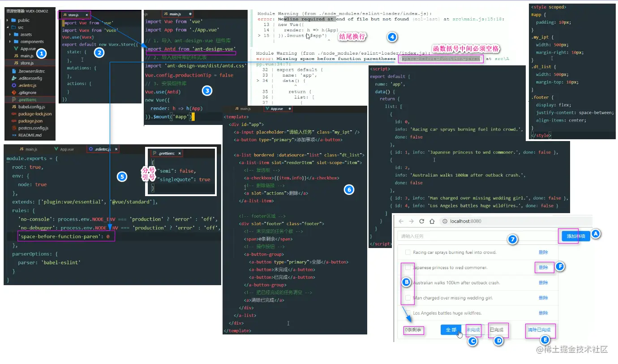Click the npm icon of package-lock.json
The width and height of the screenshot is (618, 364).
click(x=14, y=114)
